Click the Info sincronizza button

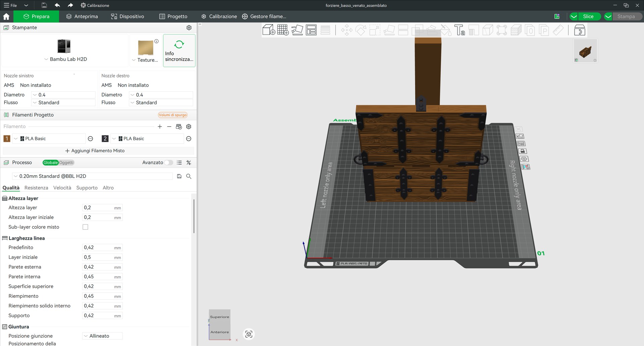point(179,51)
